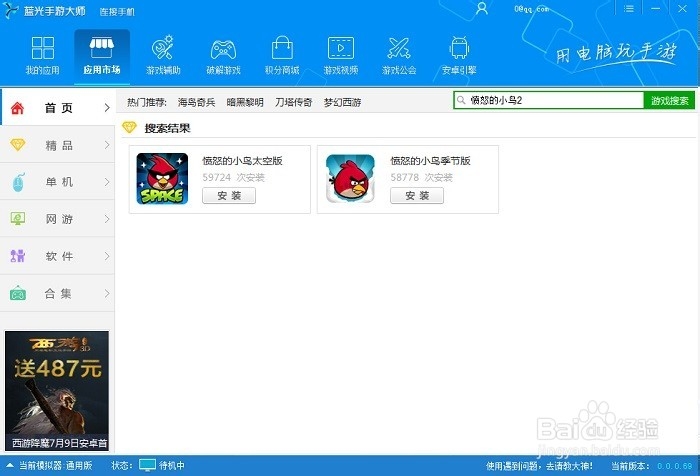The image size is (700, 476).
Task: Click the user account icon
Action: click(x=482, y=8)
